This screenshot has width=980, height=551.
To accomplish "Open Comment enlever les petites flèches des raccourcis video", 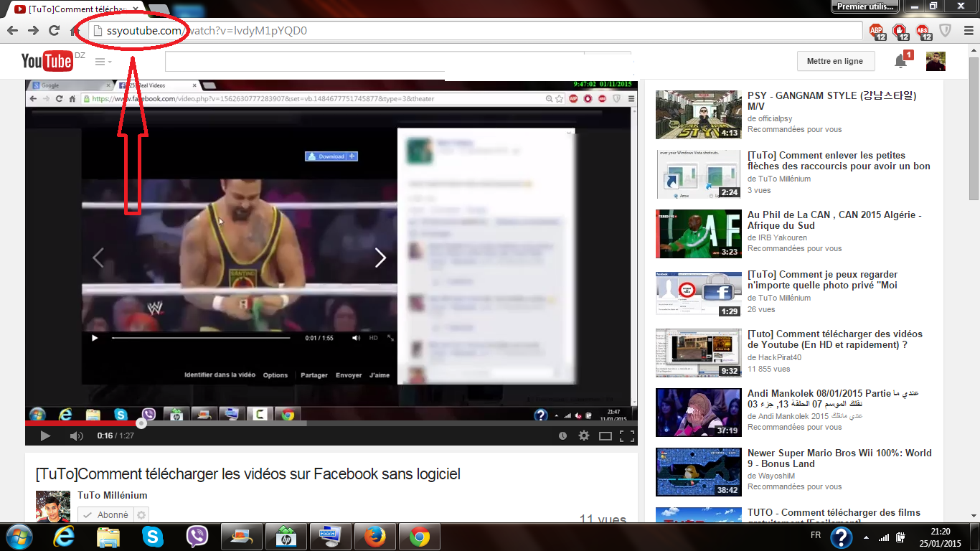I will (839, 161).
